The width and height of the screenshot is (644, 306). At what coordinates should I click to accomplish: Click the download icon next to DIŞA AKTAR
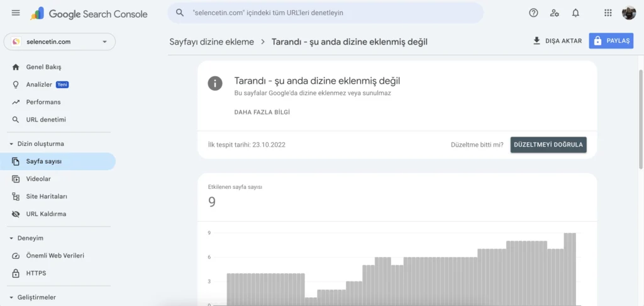tap(536, 41)
